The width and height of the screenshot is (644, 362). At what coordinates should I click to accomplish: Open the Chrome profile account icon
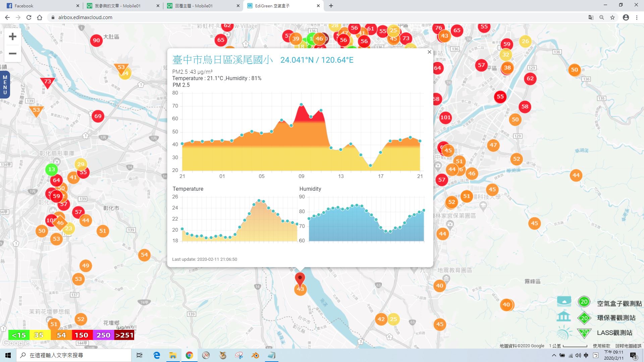tap(626, 17)
